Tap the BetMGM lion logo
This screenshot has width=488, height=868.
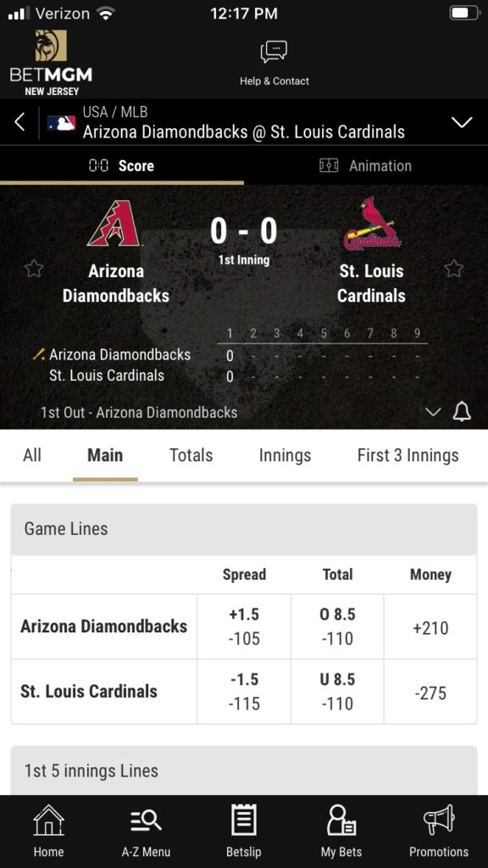click(x=51, y=46)
